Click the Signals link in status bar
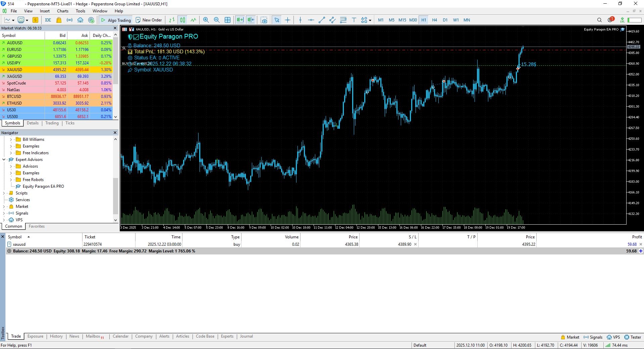This screenshot has height=349, width=644. coord(593,337)
